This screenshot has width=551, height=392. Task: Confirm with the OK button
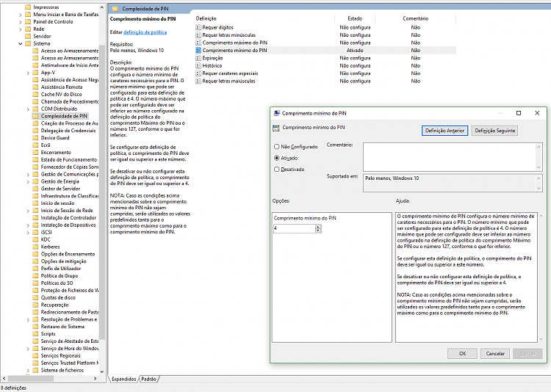(x=462, y=354)
